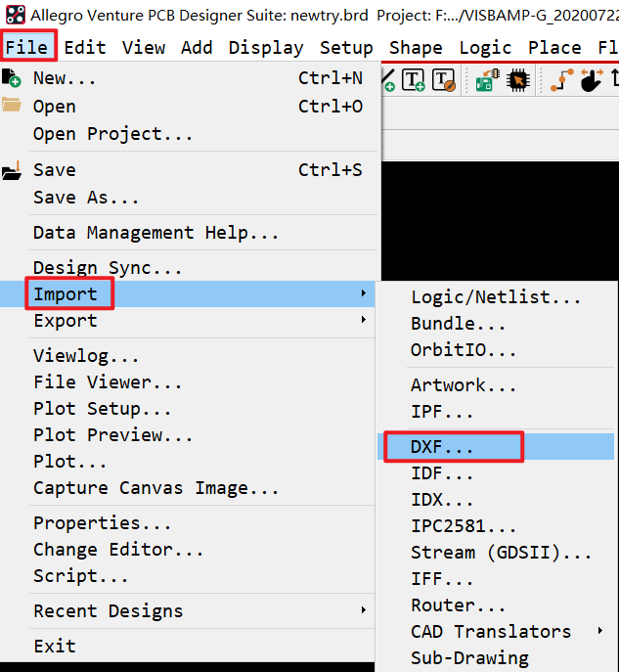Choose Stream (GDSII)... import entry
Screen dimensions: 619x672
[x=501, y=553]
